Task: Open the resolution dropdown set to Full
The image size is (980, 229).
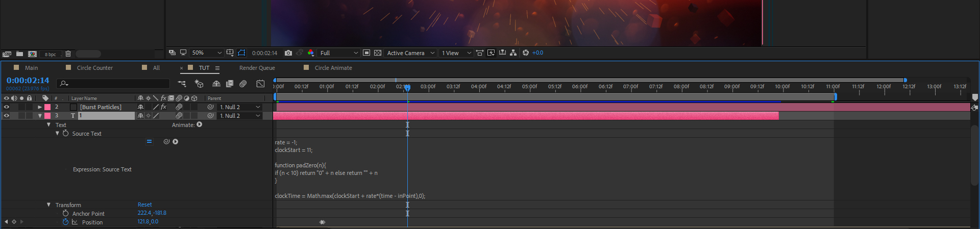Action: click(x=339, y=53)
